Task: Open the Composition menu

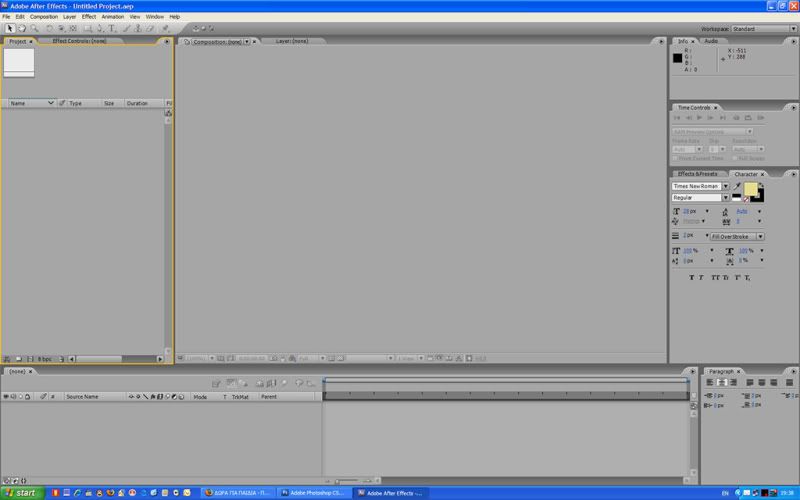Action: pos(44,17)
